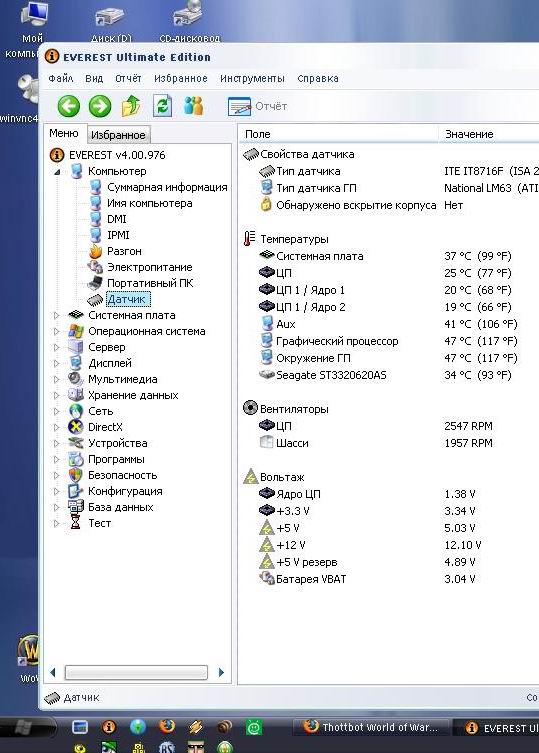Click the Устройства icon in tree
The image size is (539, 753).
point(76,443)
